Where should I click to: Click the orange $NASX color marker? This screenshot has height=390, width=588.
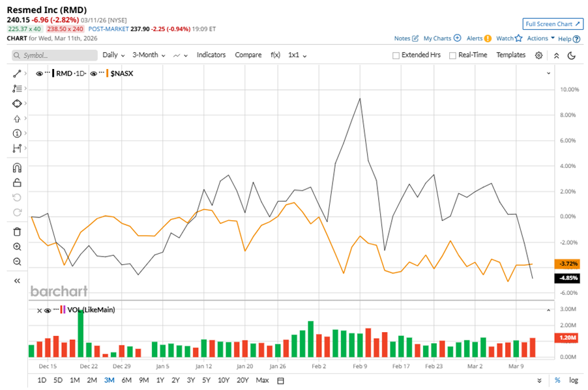pos(108,74)
